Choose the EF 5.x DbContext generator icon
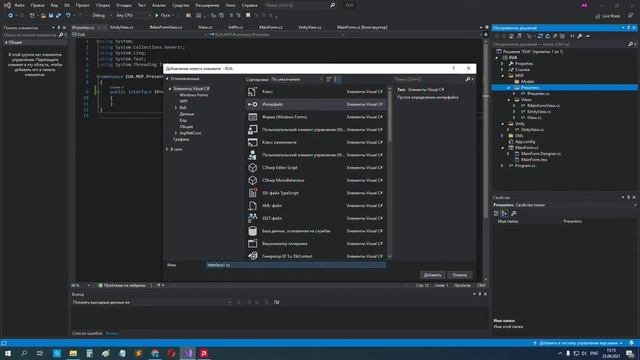This screenshot has width=640, height=360. pos(253,256)
